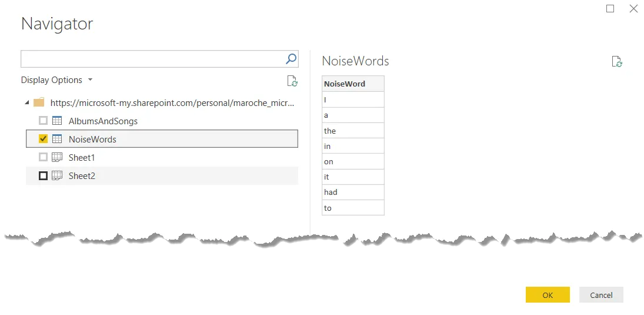Maximize the Navigator window

click(x=610, y=9)
